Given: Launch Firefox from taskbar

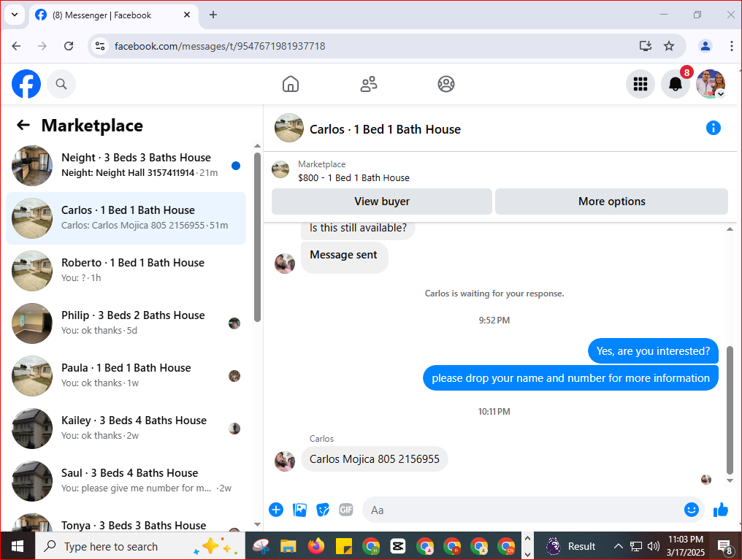Looking at the screenshot, I should 315,546.
